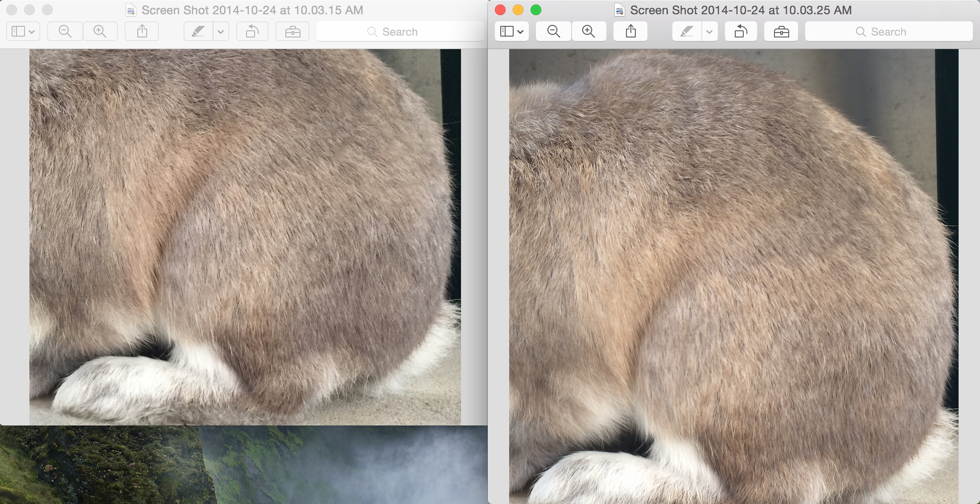Show Markup toolbar in the 10.03.25 AM window
Image resolution: width=980 pixels, height=504 pixels.
[781, 32]
